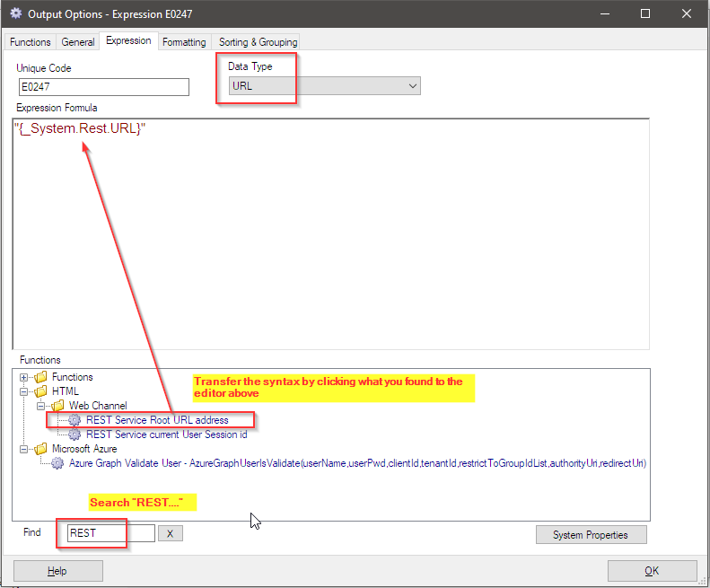Viewport: 710px width, 588px height.
Task: Select the Microsoft Azure tree label
Action: 84,449
